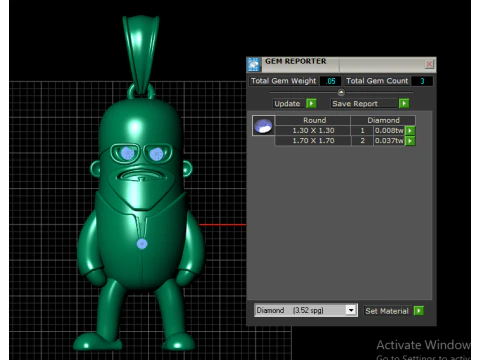480x360 pixels.
Task: Click the green arrow on the 0.037tw row
Action: point(410,141)
